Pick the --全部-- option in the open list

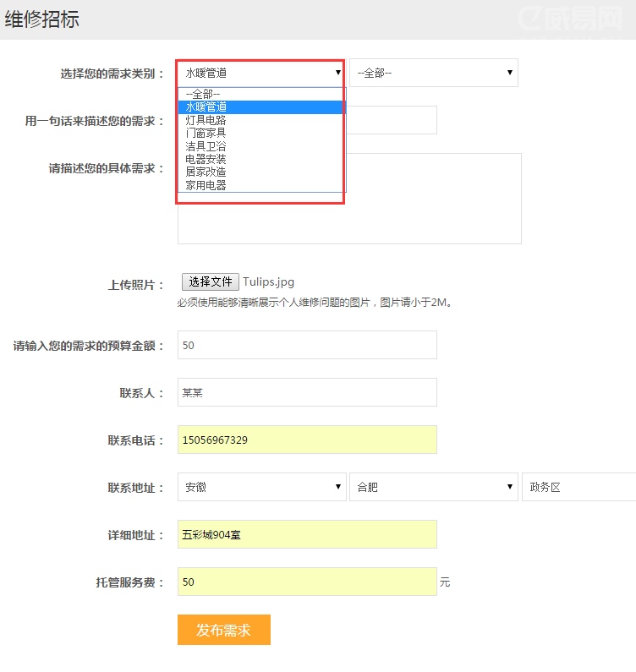pyautogui.click(x=203, y=94)
